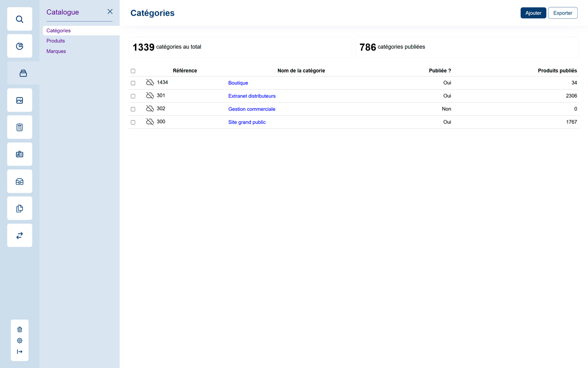The image size is (588, 368).
Task: Tick the select-all checkbox in table header
Action: click(x=133, y=71)
